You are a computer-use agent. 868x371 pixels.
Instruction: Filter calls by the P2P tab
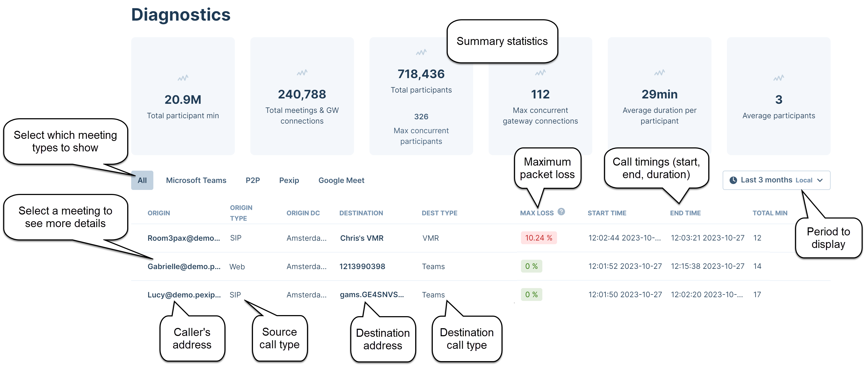252,181
